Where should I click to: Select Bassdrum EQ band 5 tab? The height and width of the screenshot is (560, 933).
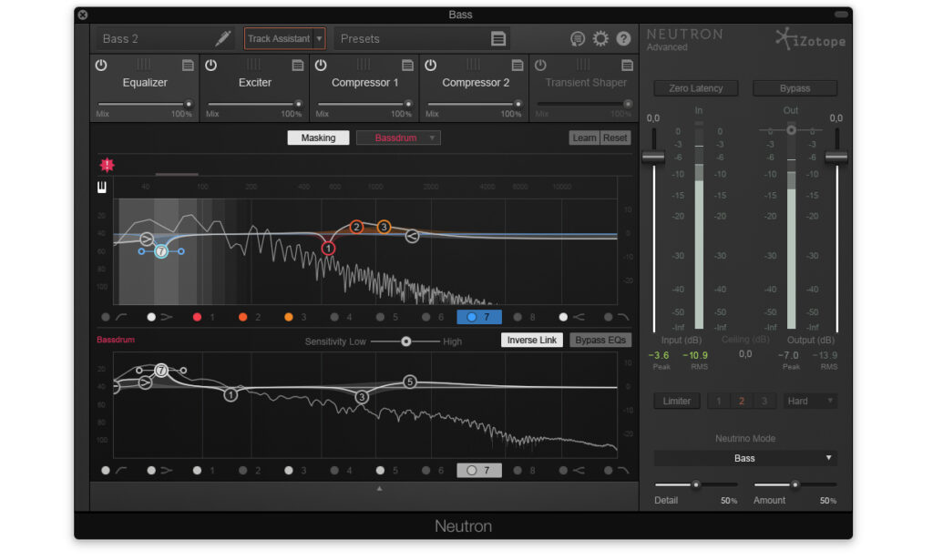pos(387,470)
